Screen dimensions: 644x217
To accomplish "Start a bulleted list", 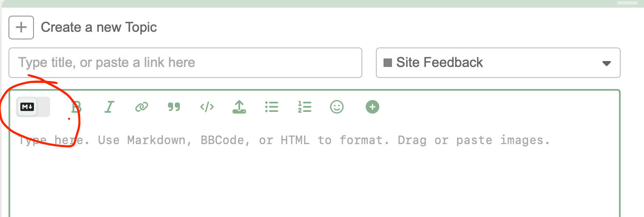I will tap(272, 107).
